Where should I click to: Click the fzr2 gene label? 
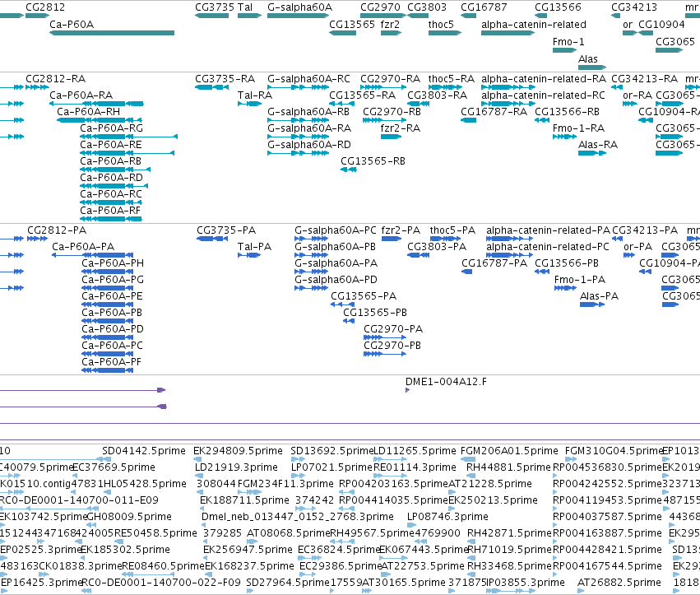390,25
